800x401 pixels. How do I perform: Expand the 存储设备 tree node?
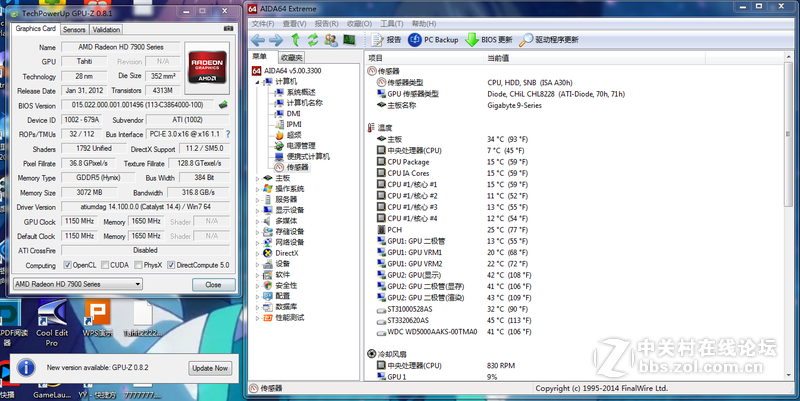click(x=258, y=232)
